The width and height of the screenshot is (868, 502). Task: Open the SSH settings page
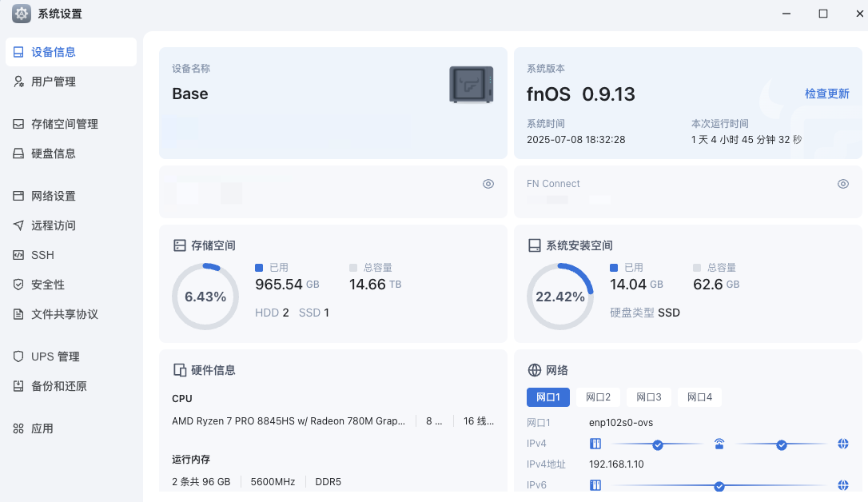click(42, 255)
